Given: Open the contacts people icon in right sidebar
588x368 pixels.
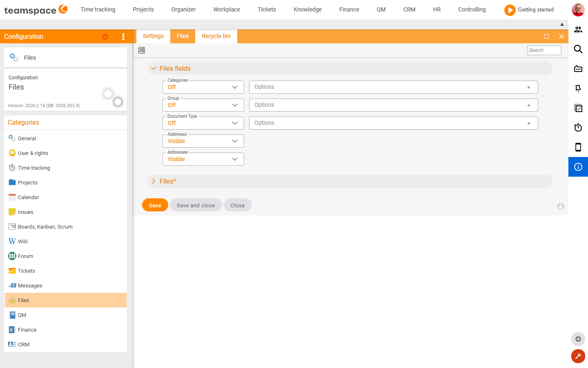Looking at the screenshot, I should (578, 29).
